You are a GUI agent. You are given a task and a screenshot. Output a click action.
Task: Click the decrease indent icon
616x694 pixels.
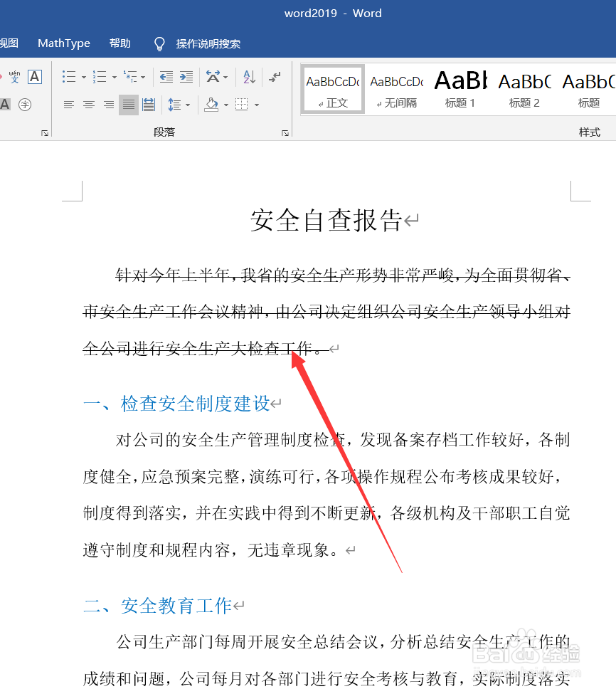166,76
